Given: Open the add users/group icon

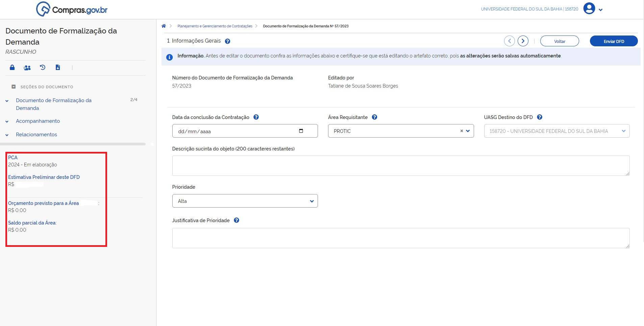Looking at the screenshot, I should [27, 68].
